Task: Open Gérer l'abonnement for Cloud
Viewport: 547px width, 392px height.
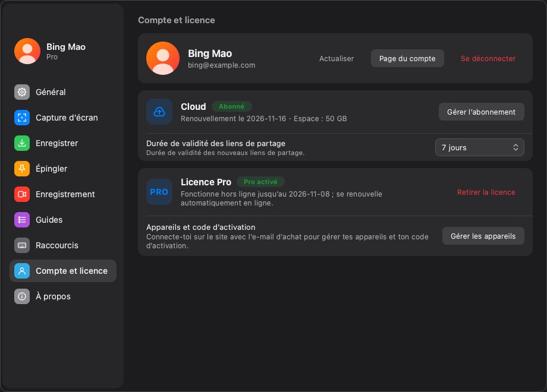Action: coord(481,112)
